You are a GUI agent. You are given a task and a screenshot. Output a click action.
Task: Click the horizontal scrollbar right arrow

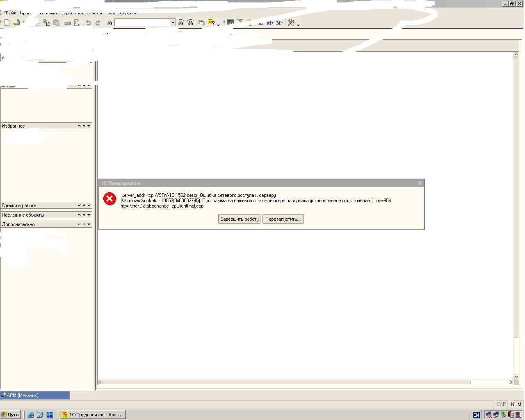point(511,382)
